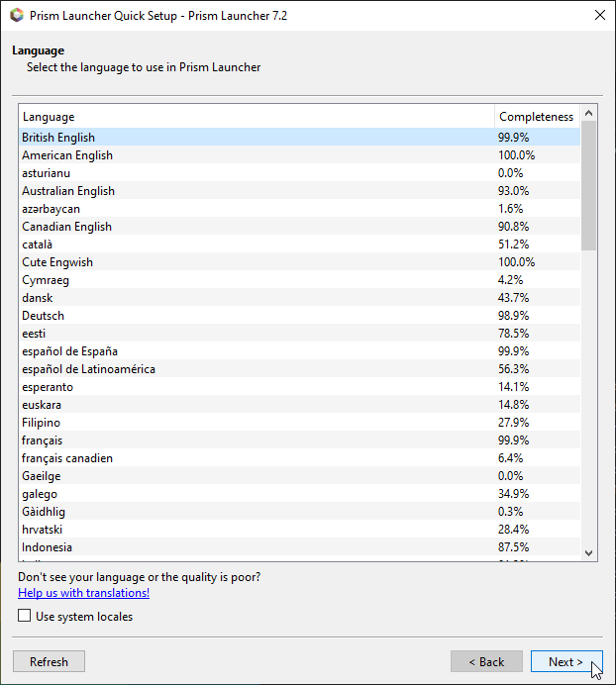Click the Refresh button

(x=49, y=662)
